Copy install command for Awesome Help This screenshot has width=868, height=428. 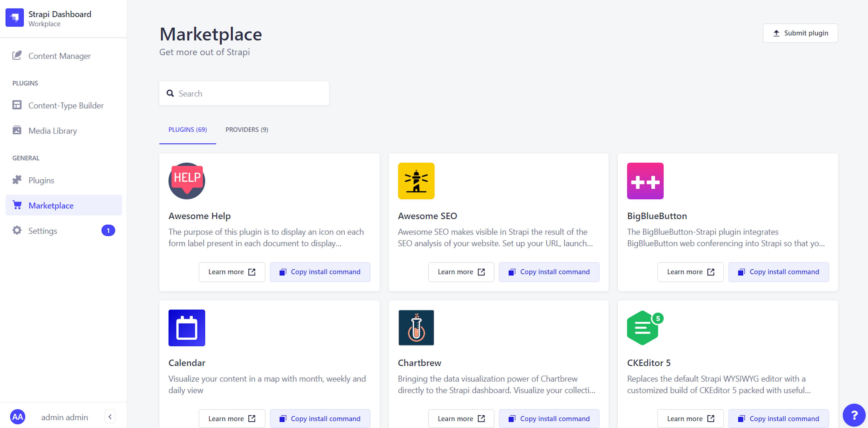(320, 272)
